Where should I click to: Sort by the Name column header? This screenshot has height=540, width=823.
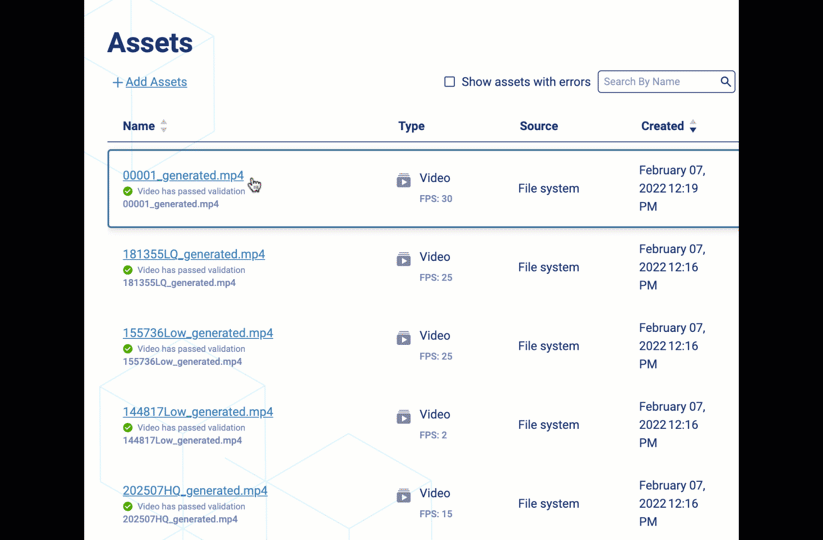(139, 126)
